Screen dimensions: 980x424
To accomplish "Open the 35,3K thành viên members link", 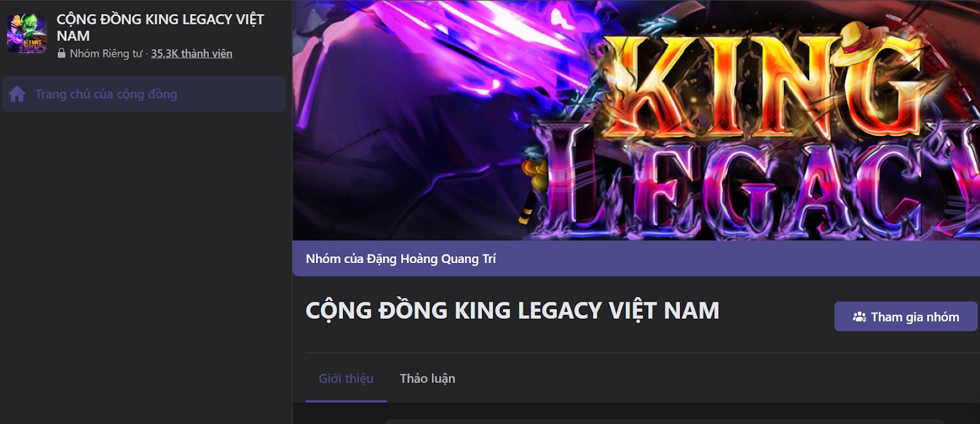I will pyautogui.click(x=192, y=53).
